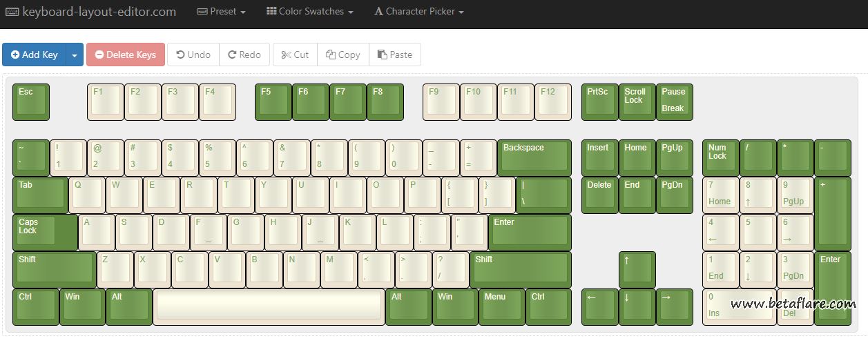This screenshot has height=343, width=868.
Task: Open the Preset dropdown menu
Action: pyautogui.click(x=221, y=12)
